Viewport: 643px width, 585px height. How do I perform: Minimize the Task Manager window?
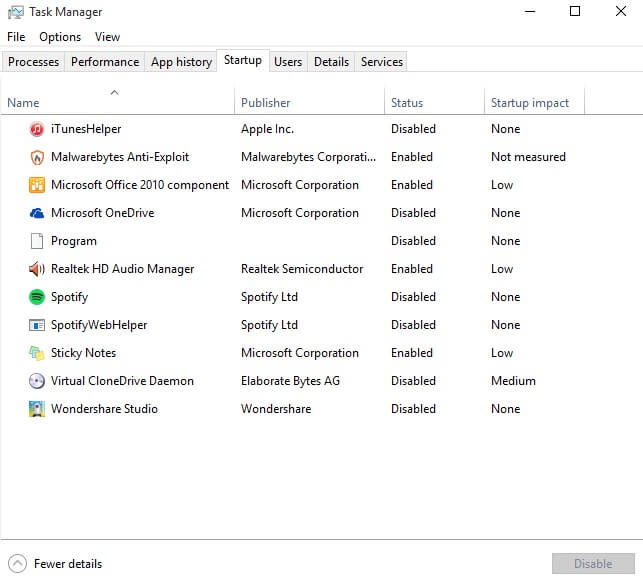tap(530, 11)
